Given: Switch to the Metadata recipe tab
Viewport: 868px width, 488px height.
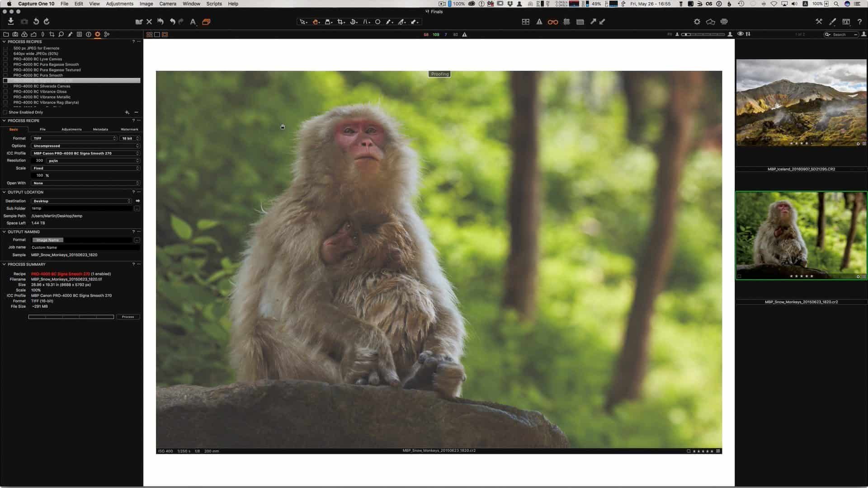Looking at the screenshot, I should (100, 129).
